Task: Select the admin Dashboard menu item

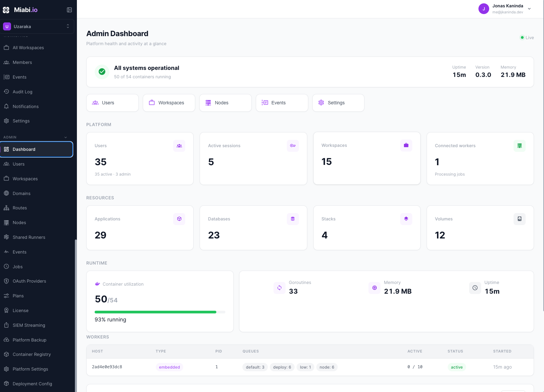Action: (37, 150)
